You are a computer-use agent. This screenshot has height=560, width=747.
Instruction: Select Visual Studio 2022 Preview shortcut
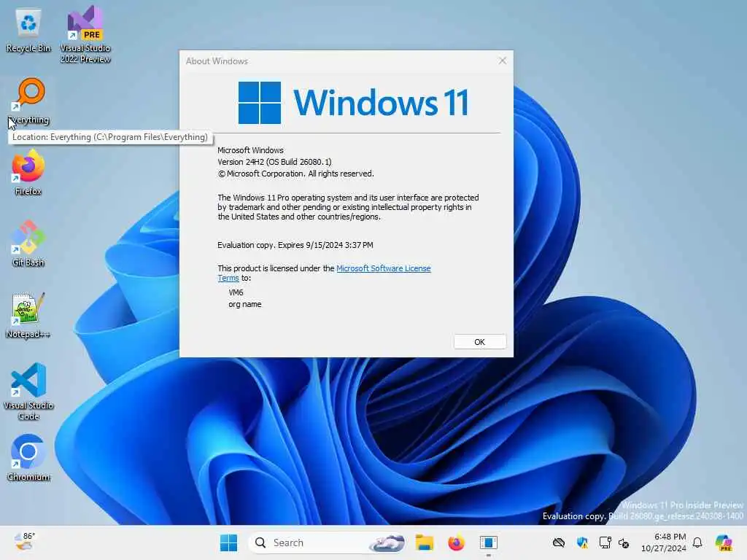tap(85, 34)
